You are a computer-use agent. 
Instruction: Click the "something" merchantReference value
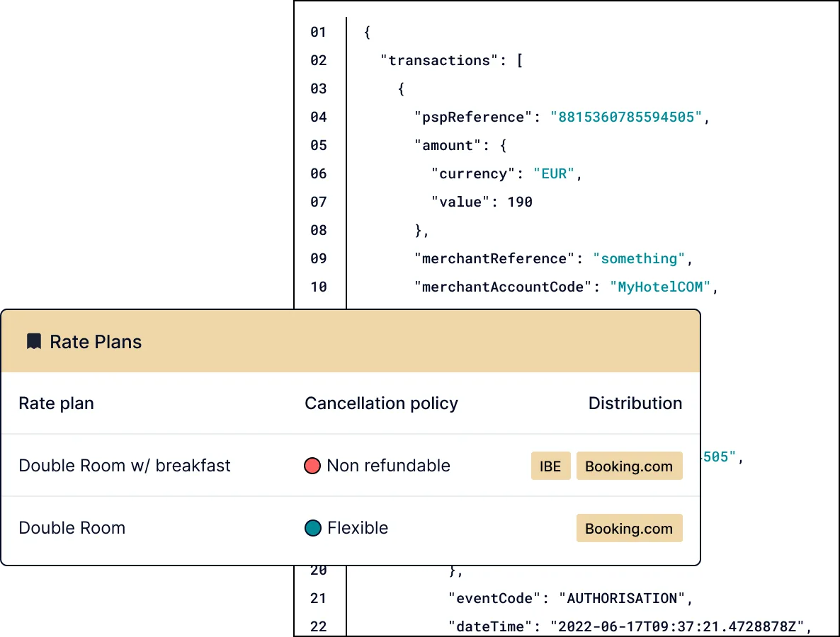639,259
